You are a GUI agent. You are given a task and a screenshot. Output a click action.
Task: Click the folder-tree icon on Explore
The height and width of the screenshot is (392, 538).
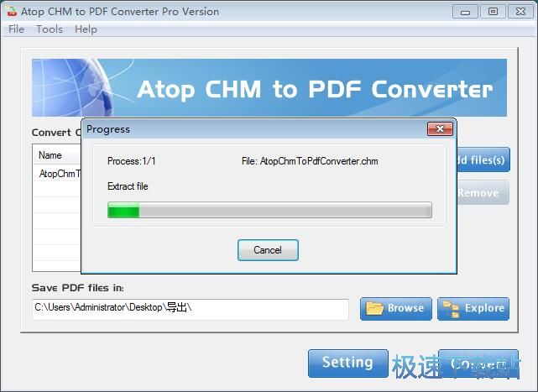pyautogui.click(x=451, y=309)
